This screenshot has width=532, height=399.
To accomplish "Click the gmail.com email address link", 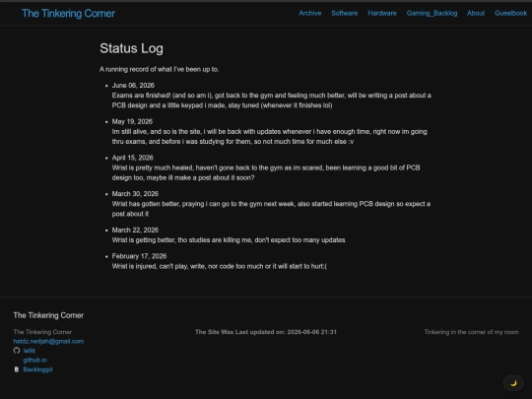I will coord(48,341).
